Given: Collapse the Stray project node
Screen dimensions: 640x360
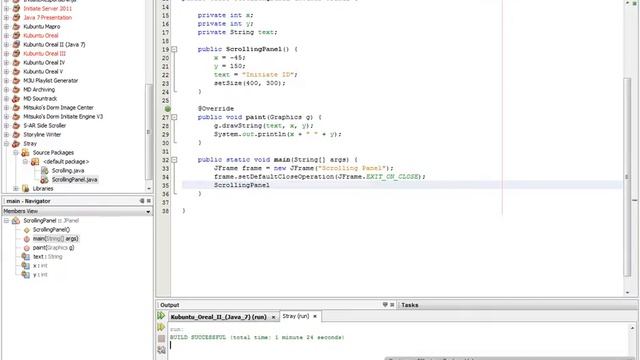Looking at the screenshot, I should coord(7,144).
